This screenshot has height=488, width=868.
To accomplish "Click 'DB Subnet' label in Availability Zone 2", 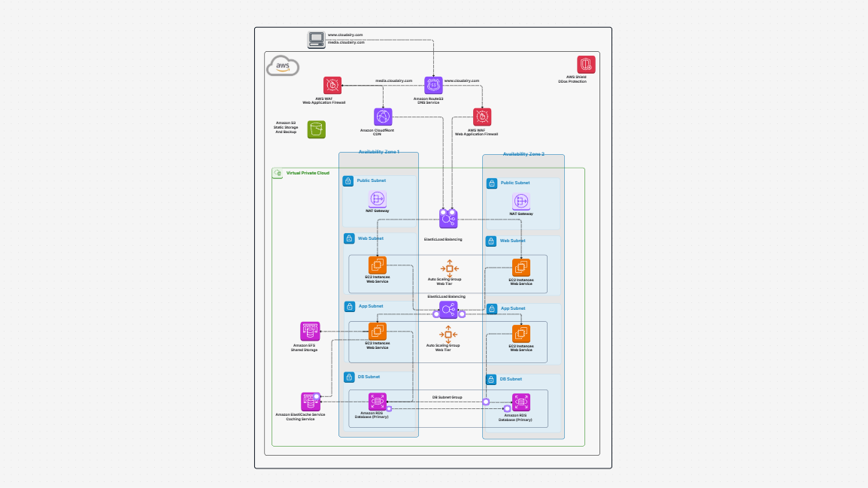I will 511,379.
